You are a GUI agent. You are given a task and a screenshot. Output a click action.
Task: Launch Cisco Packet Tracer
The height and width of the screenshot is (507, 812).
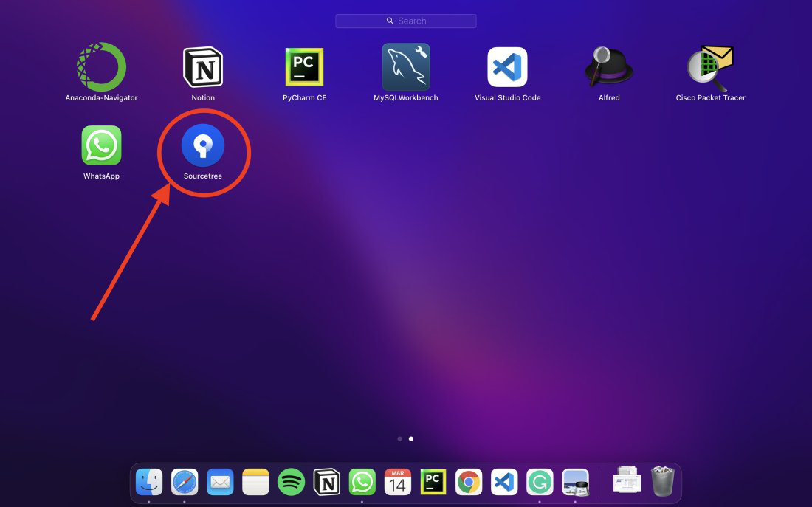[710, 67]
